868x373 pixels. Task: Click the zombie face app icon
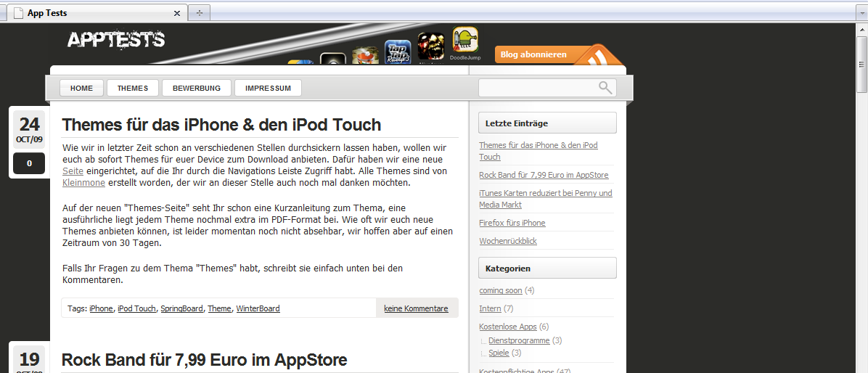(430, 46)
